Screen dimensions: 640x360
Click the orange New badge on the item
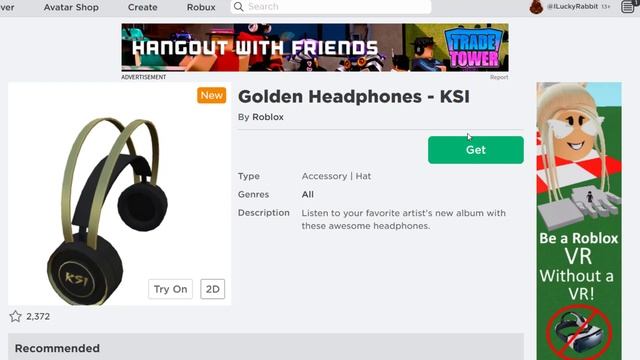(211, 96)
